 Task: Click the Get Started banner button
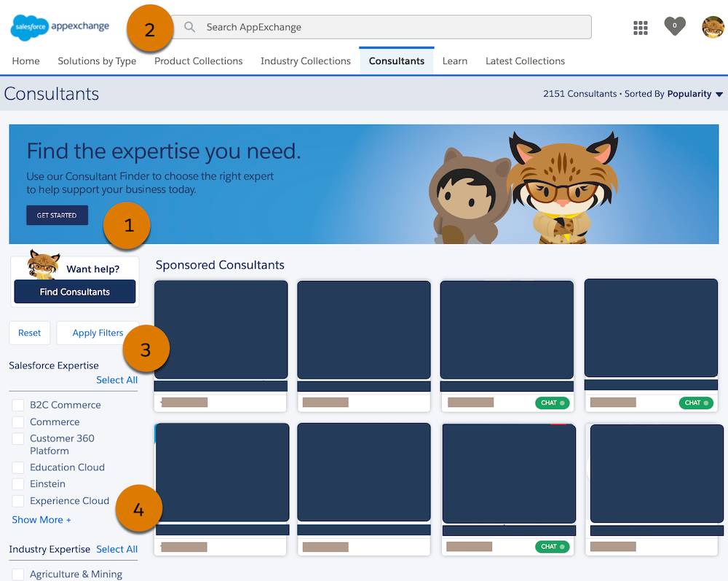tap(57, 215)
